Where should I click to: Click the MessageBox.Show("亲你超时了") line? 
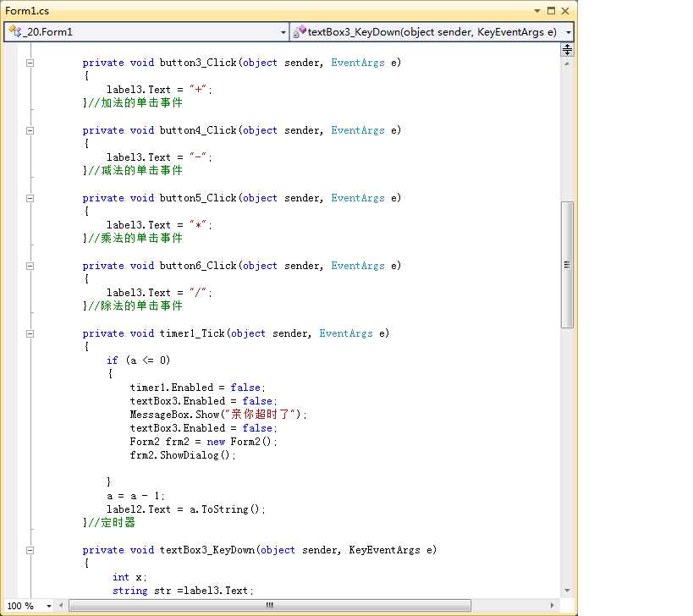218,415
